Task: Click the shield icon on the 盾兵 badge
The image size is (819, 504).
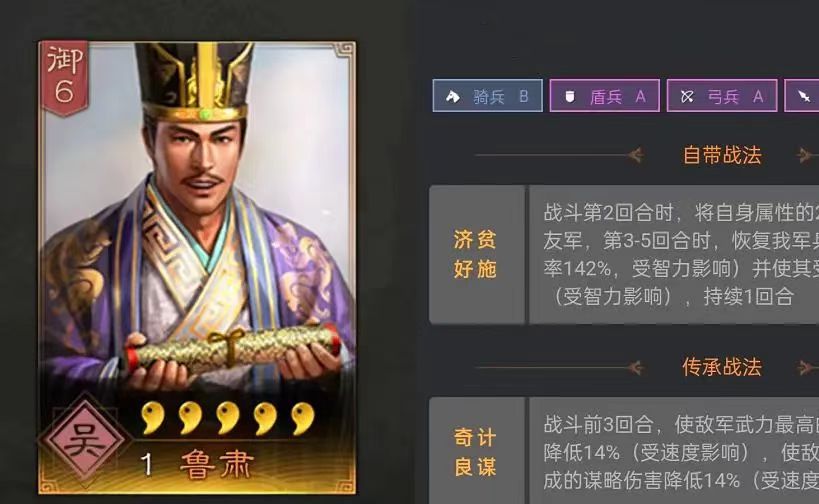Action: coord(570,97)
